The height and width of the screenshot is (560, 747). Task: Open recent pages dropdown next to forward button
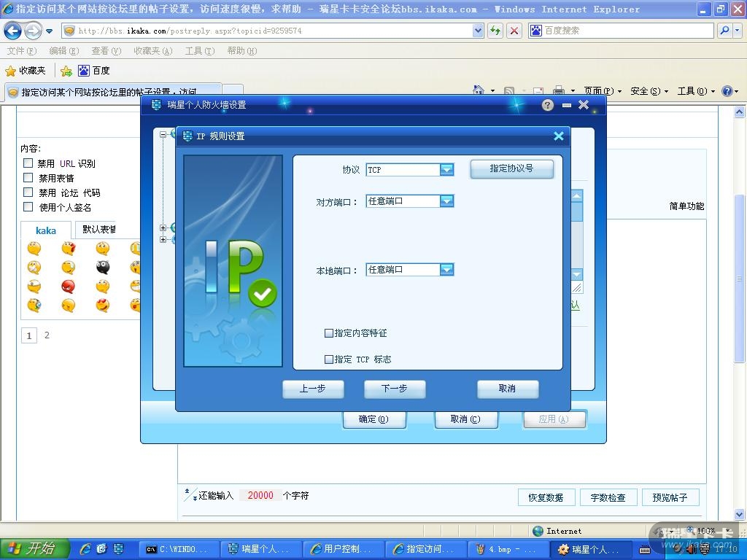click(x=49, y=31)
